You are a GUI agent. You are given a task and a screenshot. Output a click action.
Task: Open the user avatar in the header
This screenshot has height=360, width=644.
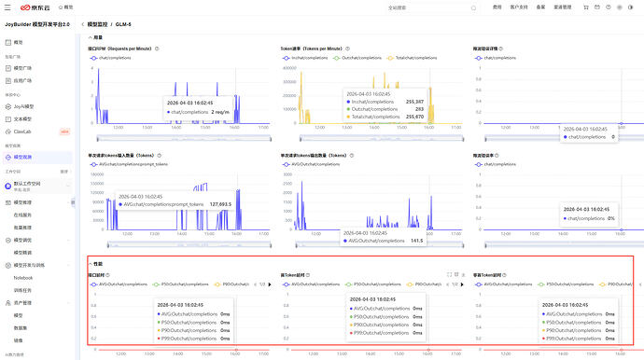[620, 7]
